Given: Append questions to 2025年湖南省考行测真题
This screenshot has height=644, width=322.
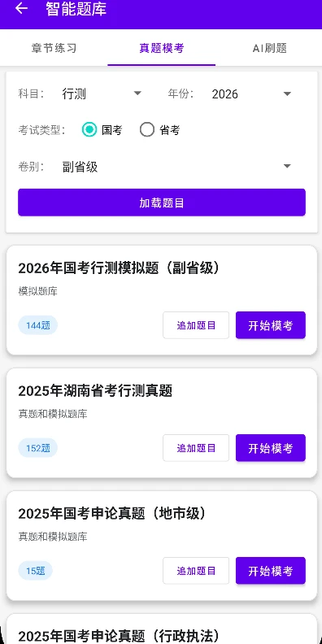Looking at the screenshot, I should tap(196, 448).
